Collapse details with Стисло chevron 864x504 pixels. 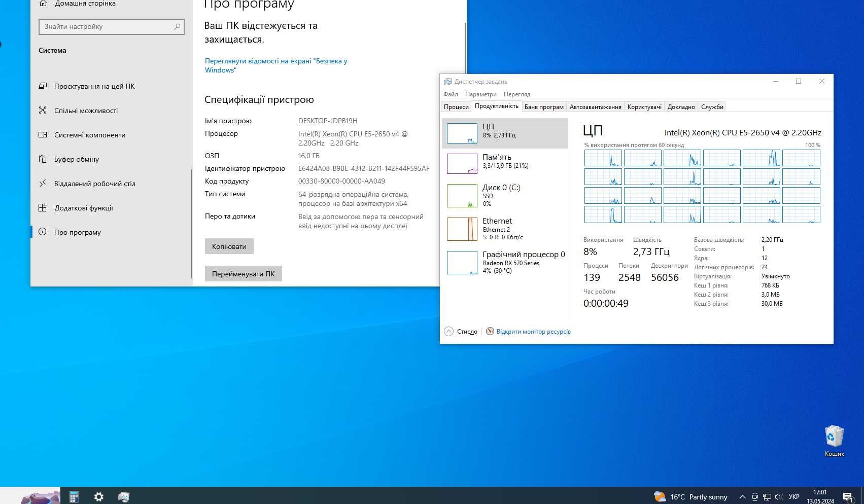pos(448,332)
